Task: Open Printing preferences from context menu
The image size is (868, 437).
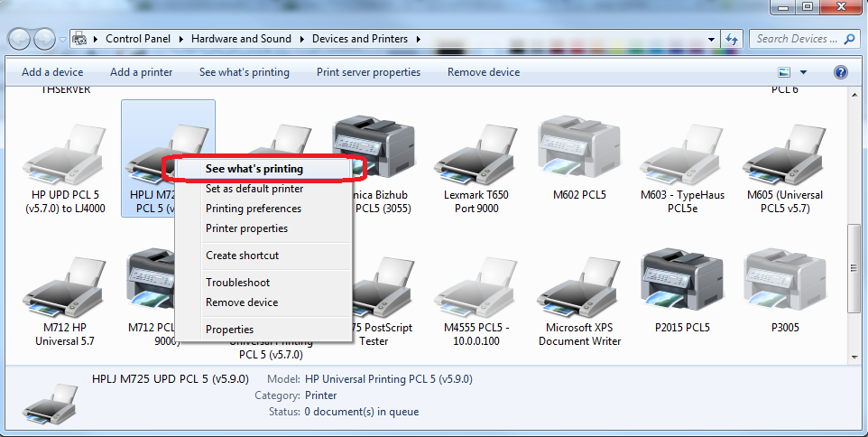Action: pos(253,209)
